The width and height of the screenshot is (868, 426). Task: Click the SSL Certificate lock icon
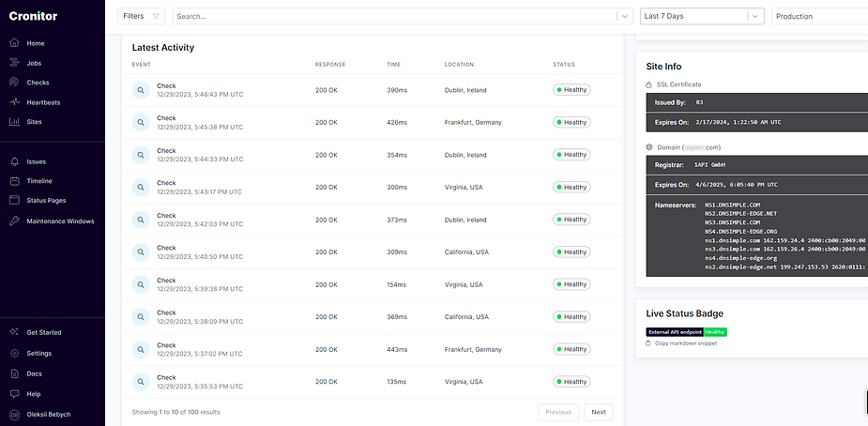(x=648, y=84)
